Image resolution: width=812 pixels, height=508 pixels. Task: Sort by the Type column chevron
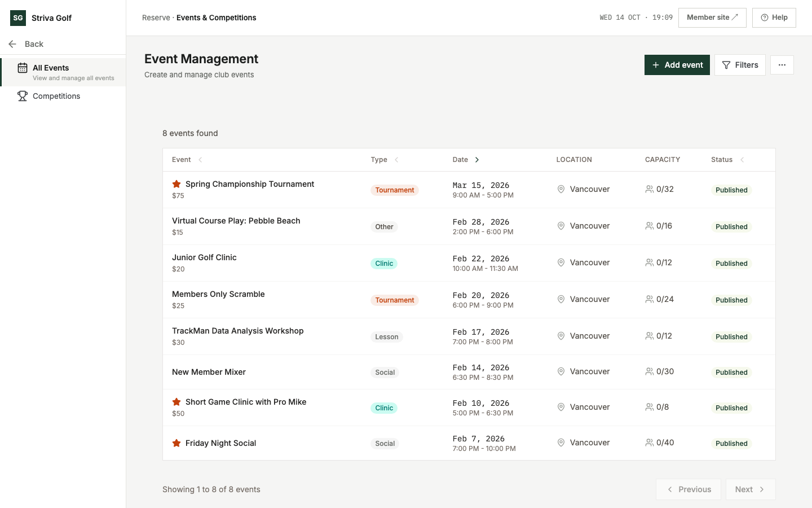(x=396, y=160)
